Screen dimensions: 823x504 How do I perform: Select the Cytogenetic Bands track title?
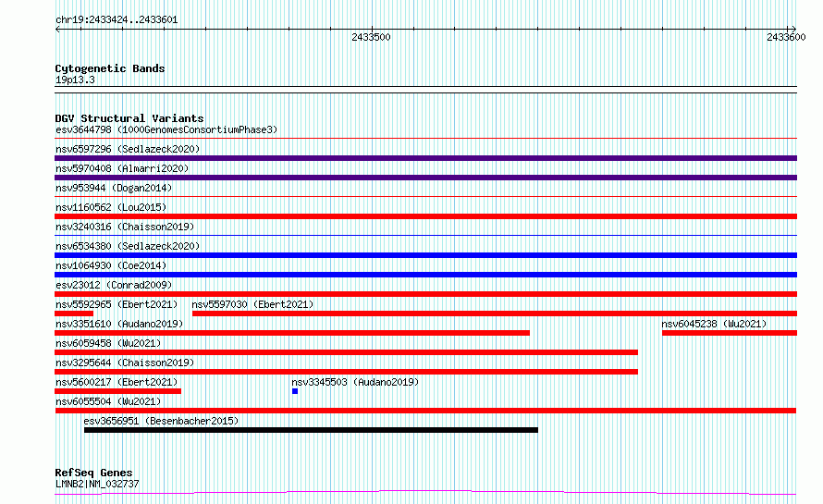coord(110,68)
